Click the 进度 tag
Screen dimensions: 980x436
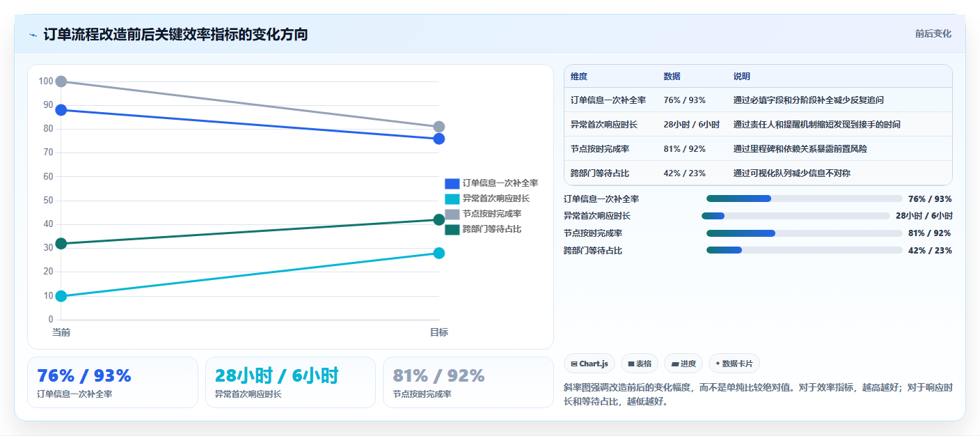pyautogui.click(x=683, y=364)
